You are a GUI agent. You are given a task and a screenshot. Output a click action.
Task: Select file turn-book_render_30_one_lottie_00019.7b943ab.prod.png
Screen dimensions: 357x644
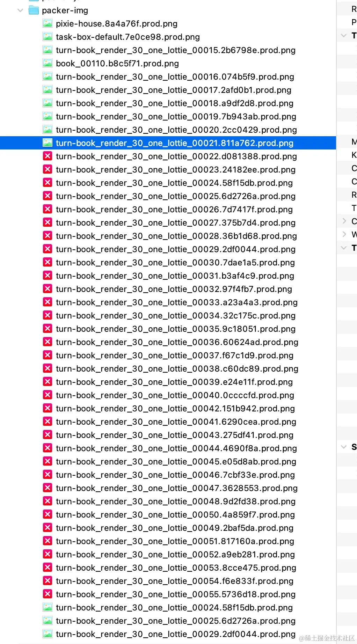click(176, 117)
